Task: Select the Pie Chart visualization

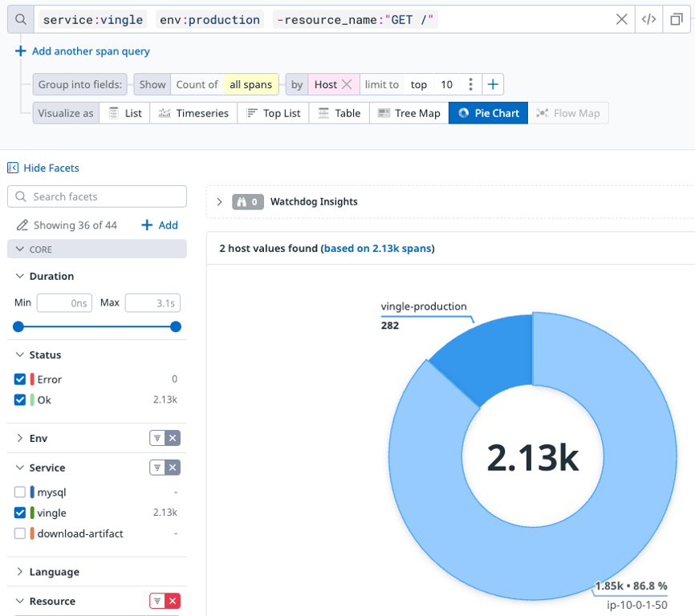Action: (x=488, y=113)
